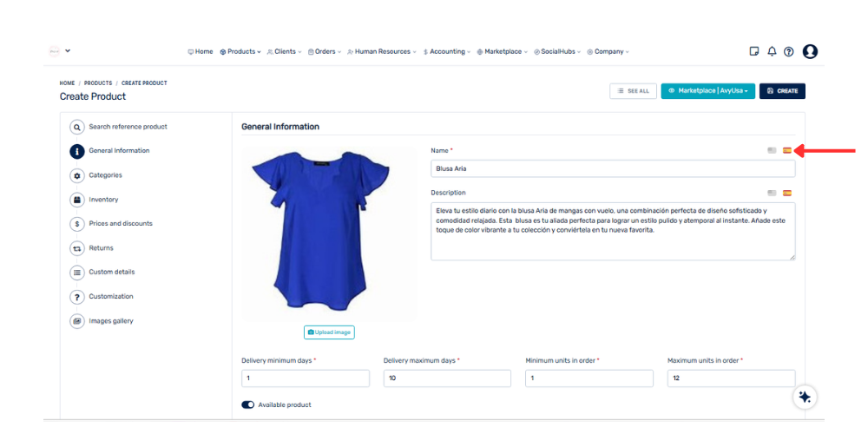The height and width of the screenshot is (434, 868).
Task: Click the Custom details list icon
Action: click(77, 273)
